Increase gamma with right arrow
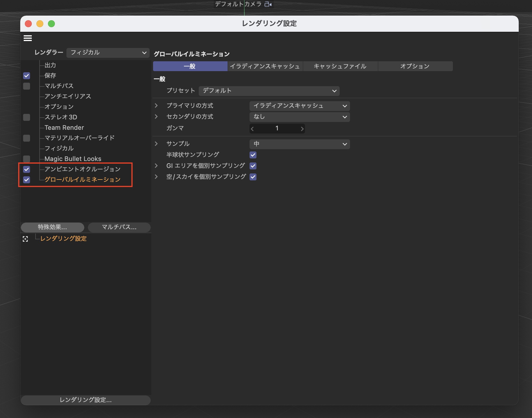Screen dimensions: 532x418 pyautogui.click(x=302, y=129)
